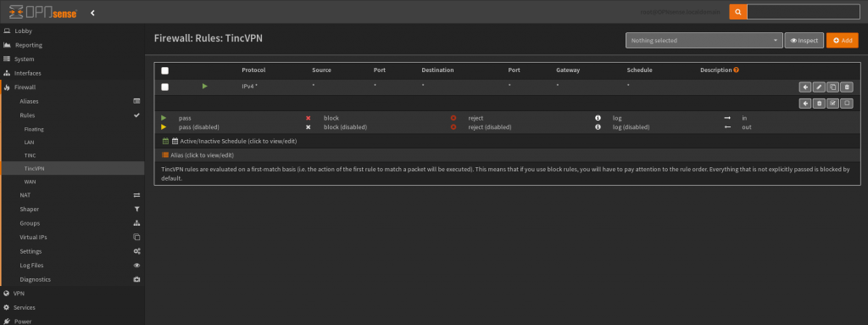
Task: Expand the Interfaces menu section
Action: tap(72, 73)
